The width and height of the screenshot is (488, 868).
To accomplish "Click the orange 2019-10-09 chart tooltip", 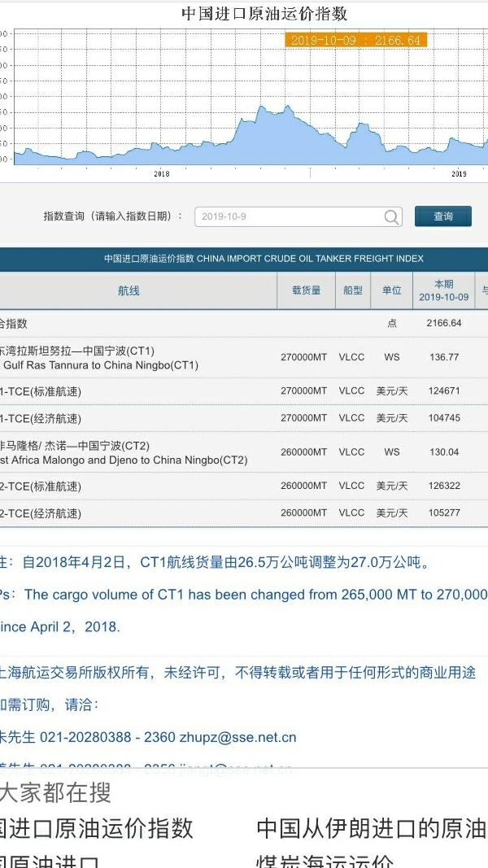I will [355, 40].
